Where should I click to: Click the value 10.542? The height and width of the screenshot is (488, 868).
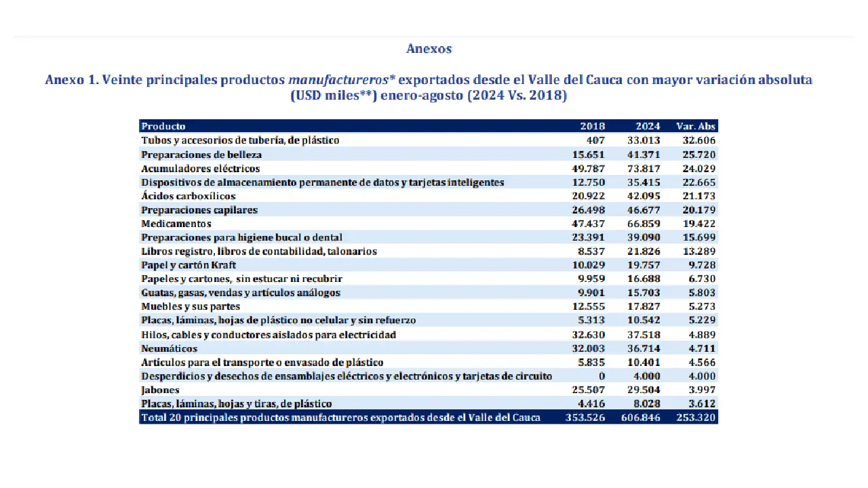pos(645,321)
